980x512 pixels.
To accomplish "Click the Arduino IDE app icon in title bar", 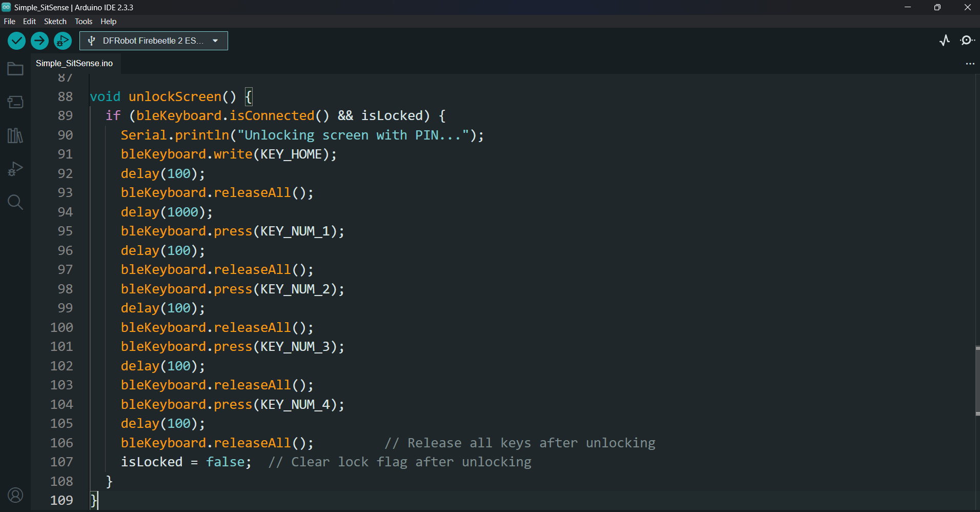I will [6, 7].
